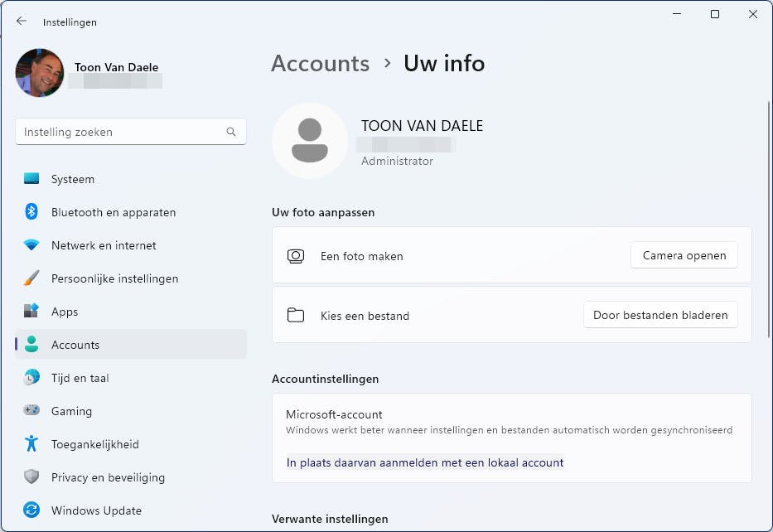Click Door bestanden bladeren button
The height and width of the screenshot is (532, 773).
click(x=659, y=315)
